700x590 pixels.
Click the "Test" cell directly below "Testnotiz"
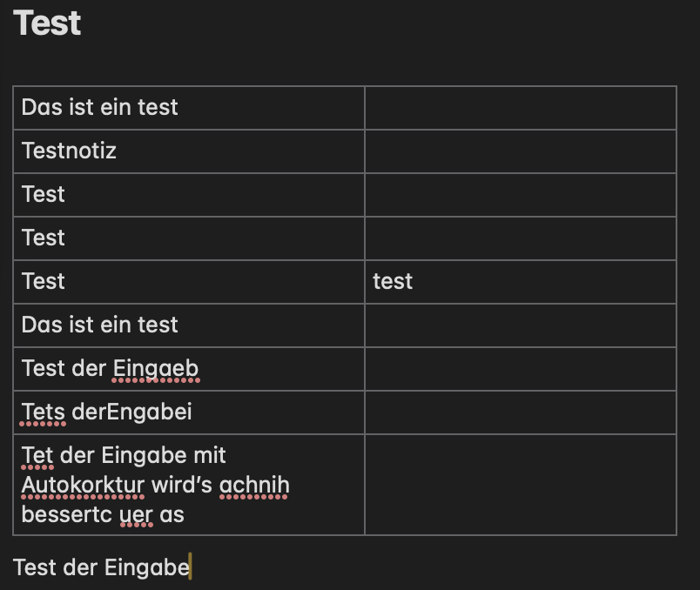[44, 194]
